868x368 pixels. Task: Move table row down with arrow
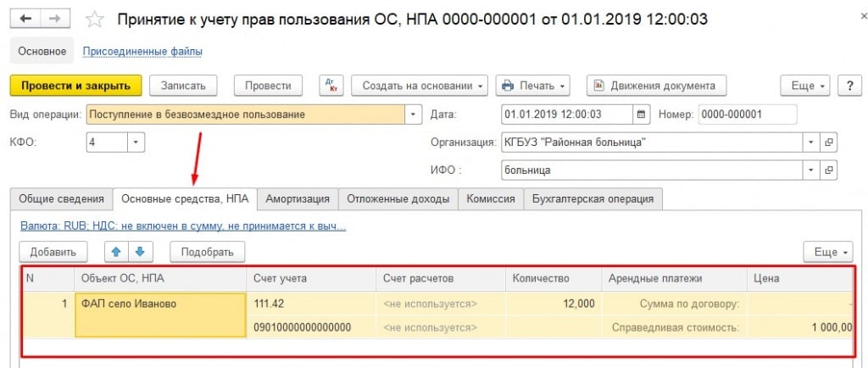[140, 252]
